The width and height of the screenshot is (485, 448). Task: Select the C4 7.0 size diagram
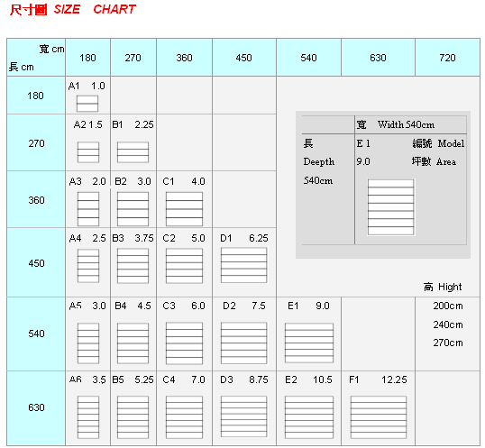click(x=184, y=417)
